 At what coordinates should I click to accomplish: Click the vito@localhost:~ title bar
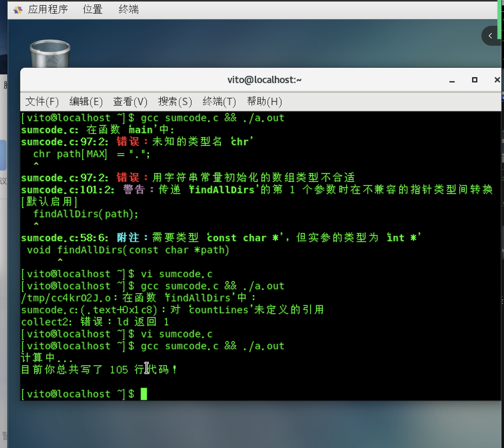[x=264, y=80]
